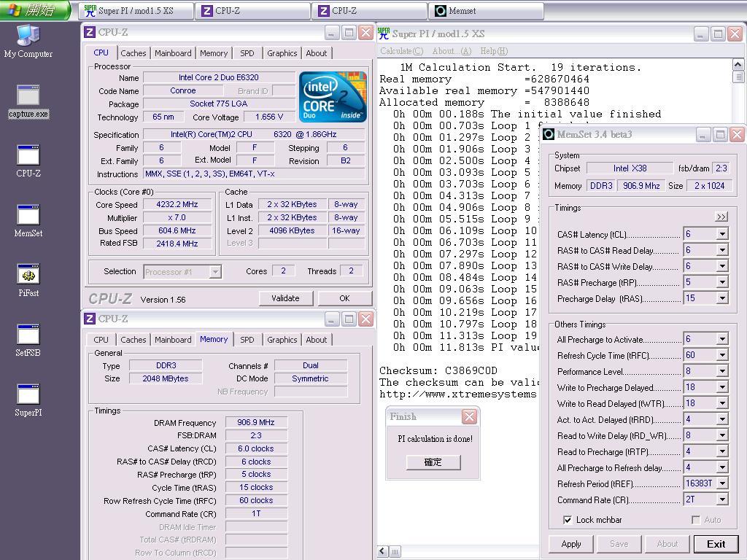Open CAS# Latency (tCL) dropdown
The width and height of the screenshot is (747, 560).
coord(723,234)
